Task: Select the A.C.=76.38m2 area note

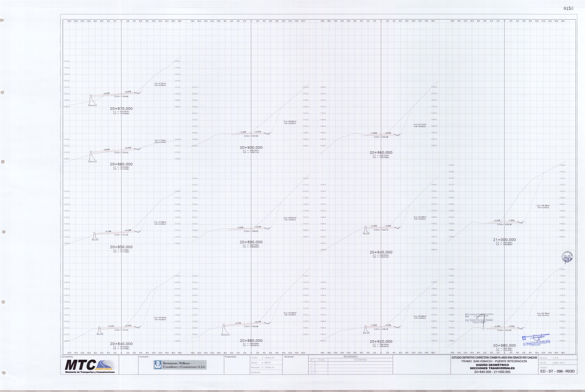Action: coord(543,206)
